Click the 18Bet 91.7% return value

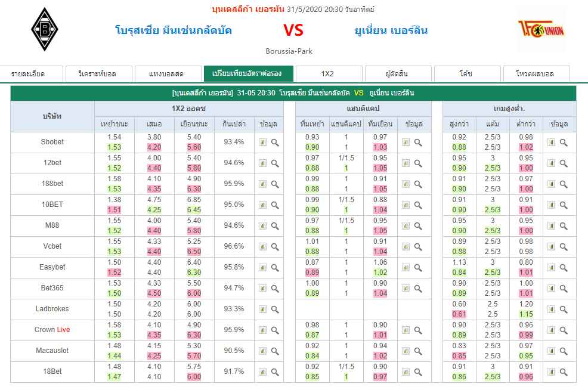[234, 371]
